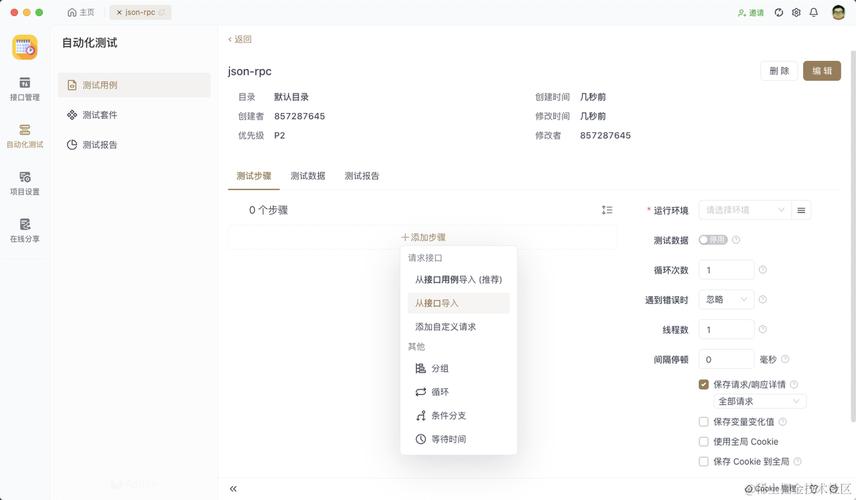Click the 删除 button
The width and height of the screenshot is (856, 500).
(x=779, y=71)
